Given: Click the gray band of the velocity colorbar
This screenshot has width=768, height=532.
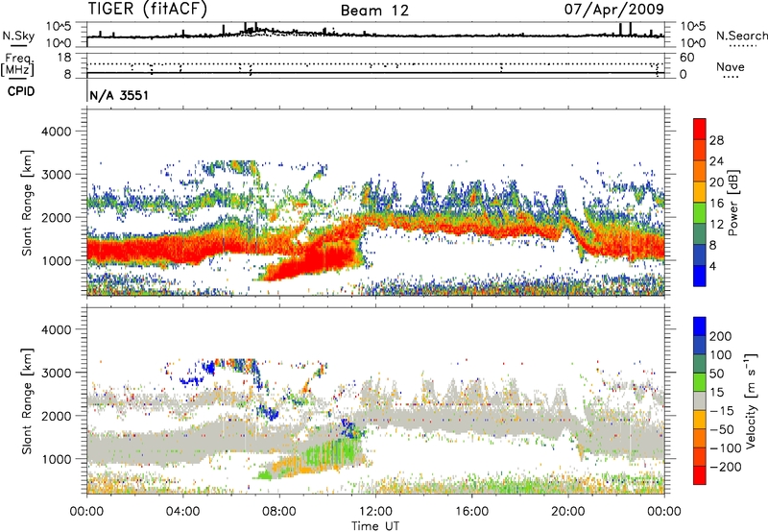Looking at the screenshot, I should tap(700, 401).
